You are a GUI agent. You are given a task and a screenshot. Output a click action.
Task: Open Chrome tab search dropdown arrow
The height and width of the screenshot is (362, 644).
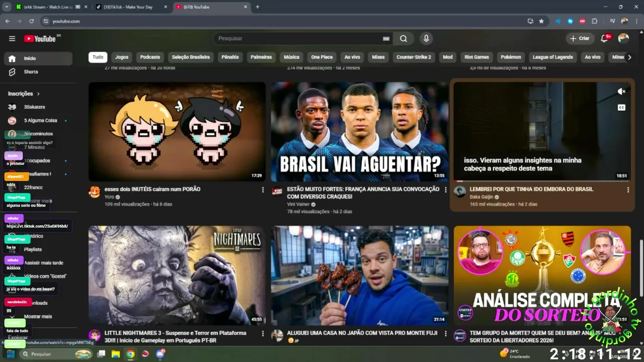pyautogui.click(x=7, y=7)
